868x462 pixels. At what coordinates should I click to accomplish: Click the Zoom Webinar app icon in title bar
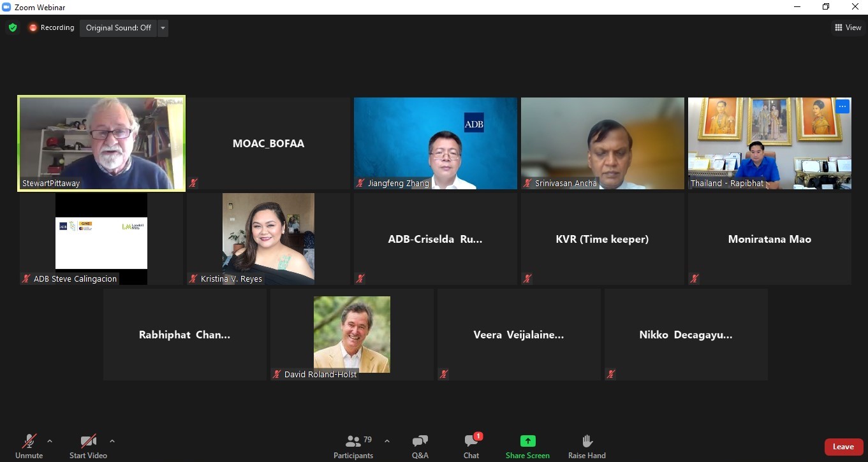click(x=6, y=7)
